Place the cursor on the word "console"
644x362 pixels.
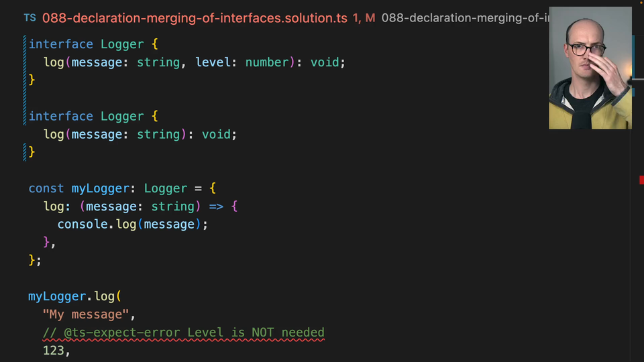click(82, 225)
